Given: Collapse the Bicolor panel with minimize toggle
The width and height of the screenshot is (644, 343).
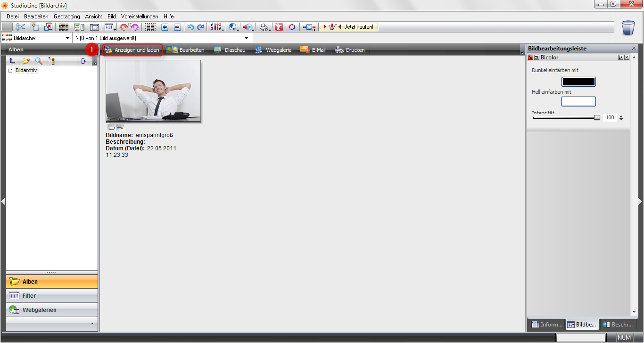Looking at the screenshot, I should [x=621, y=57].
